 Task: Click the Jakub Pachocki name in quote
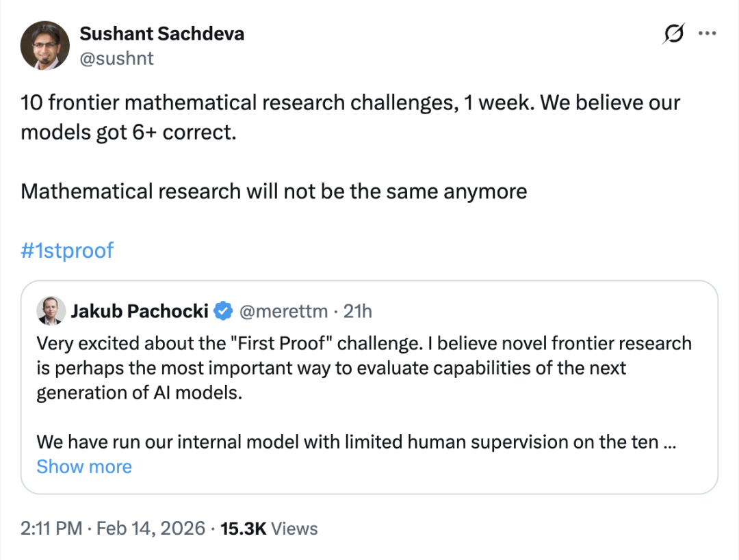pyautogui.click(x=140, y=311)
